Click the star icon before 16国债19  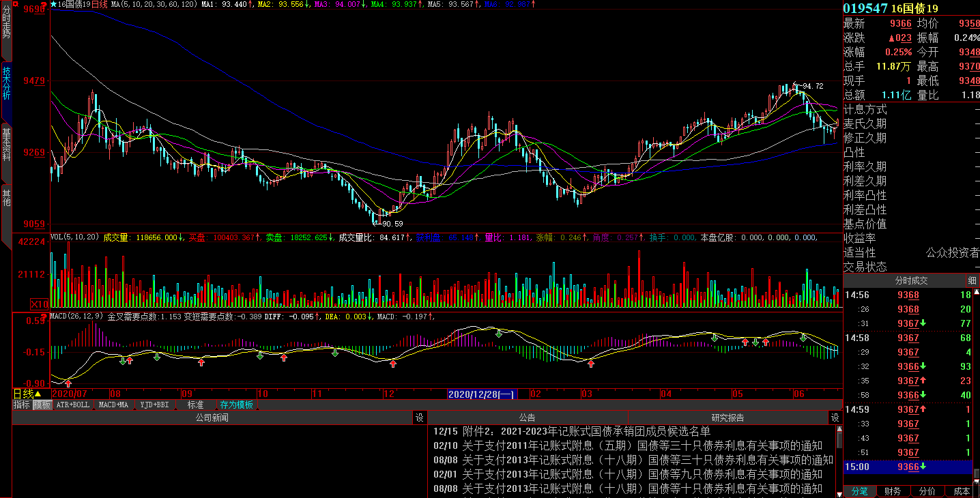(53, 4)
